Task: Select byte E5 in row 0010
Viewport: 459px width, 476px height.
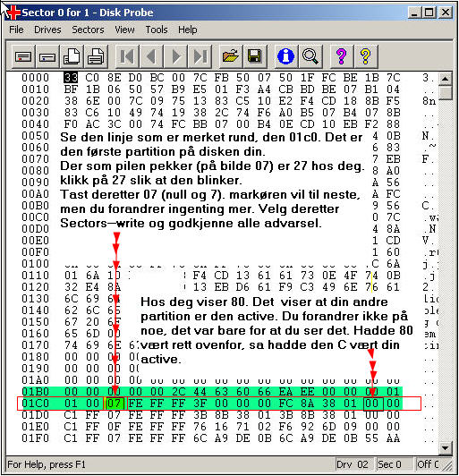Action: [200, 89]
